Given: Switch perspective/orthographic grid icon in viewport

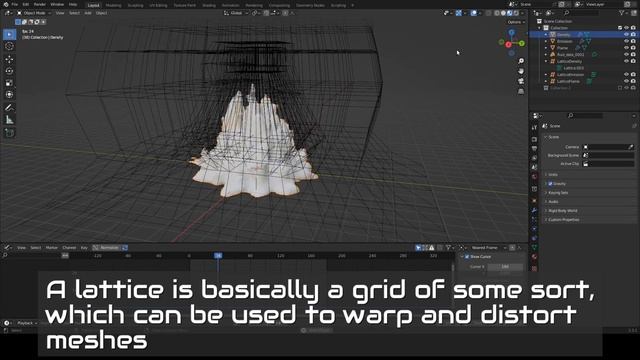Looking at the screenshot, I should click(521, 91).
